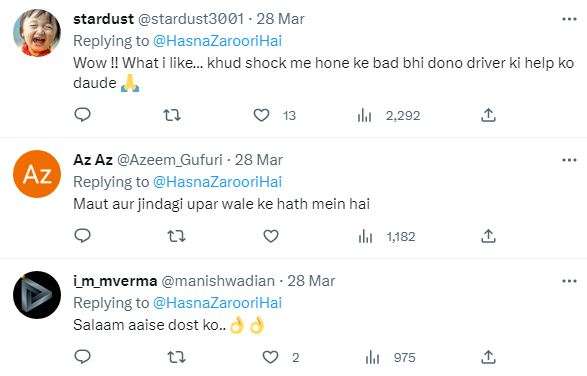Retweet i_m_mverma's reply
The height and width of the screenshot is (376, 587).
(x=176, y=357)
